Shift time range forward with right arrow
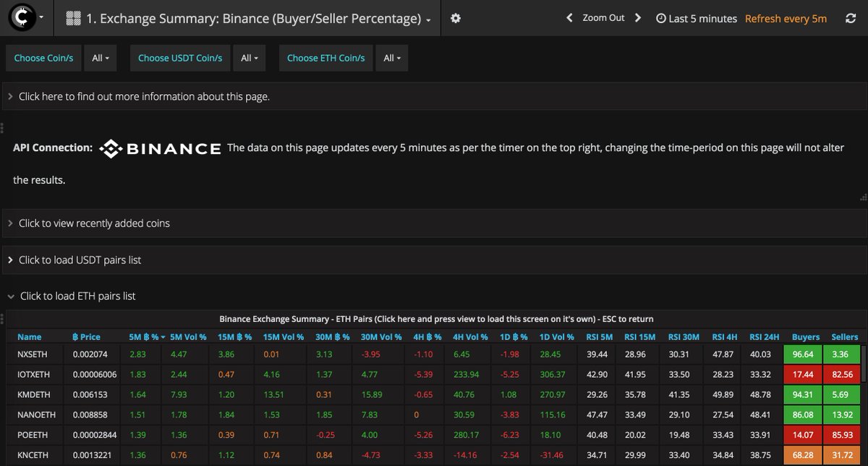 coord(637,18)
